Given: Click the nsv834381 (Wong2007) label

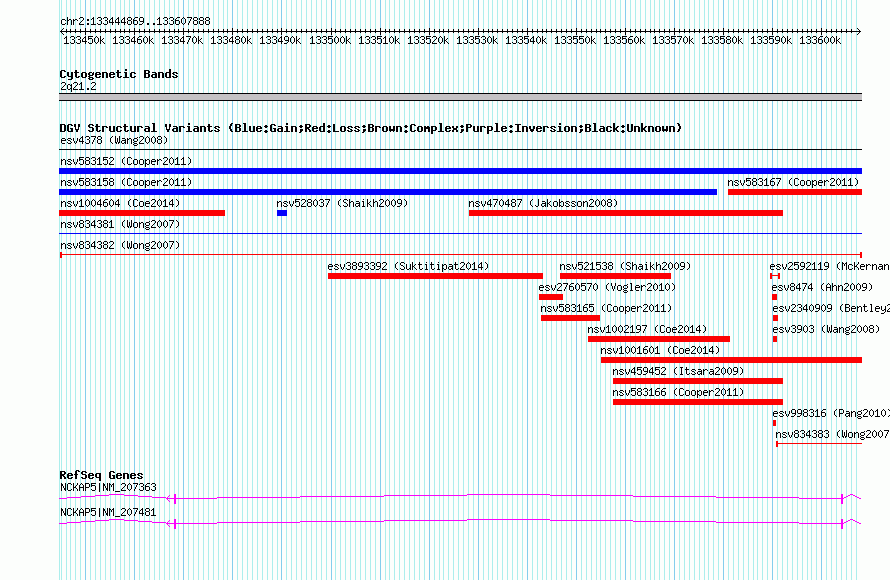Looking at the screenshot, I should [x=120, y=224].
